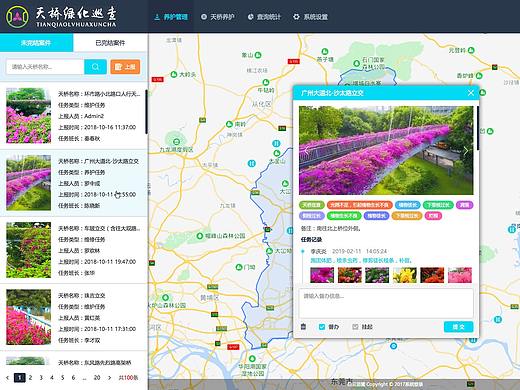Open the yellow flower record thumbnail
The height and width of the screenshot is (390, 520).
tap(405, 275)
